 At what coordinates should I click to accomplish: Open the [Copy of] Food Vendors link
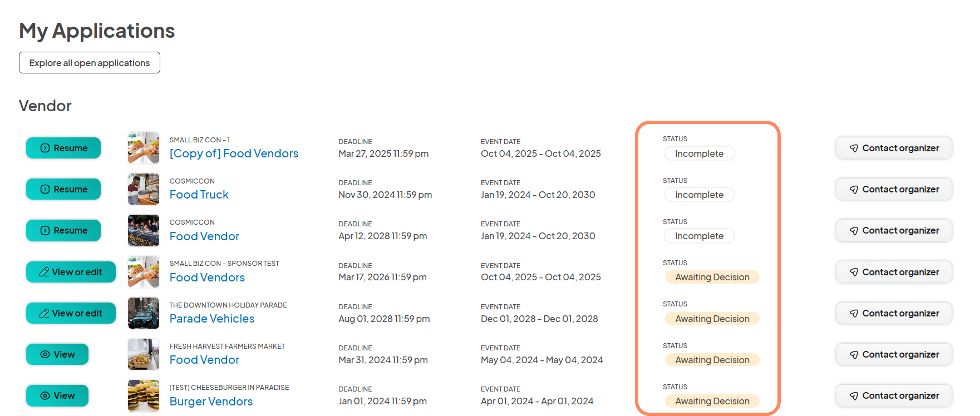point(234,153)
